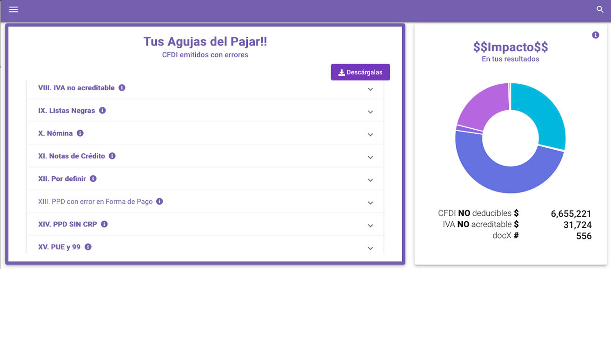Click the 'XV. PUE y 99' label

59,247
